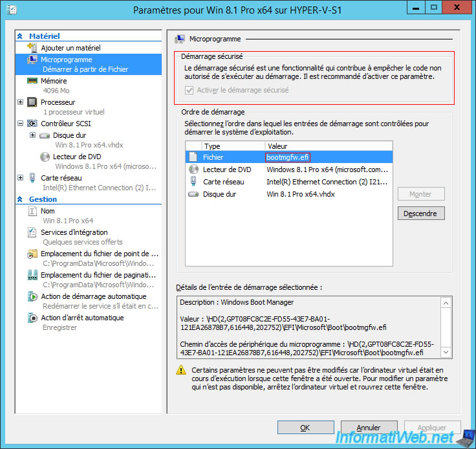Click the Monter button

click(421, 194)
